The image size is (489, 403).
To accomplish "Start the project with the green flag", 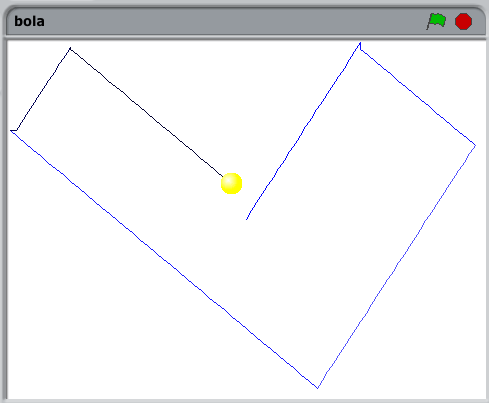I will click(x=436, y=21).
